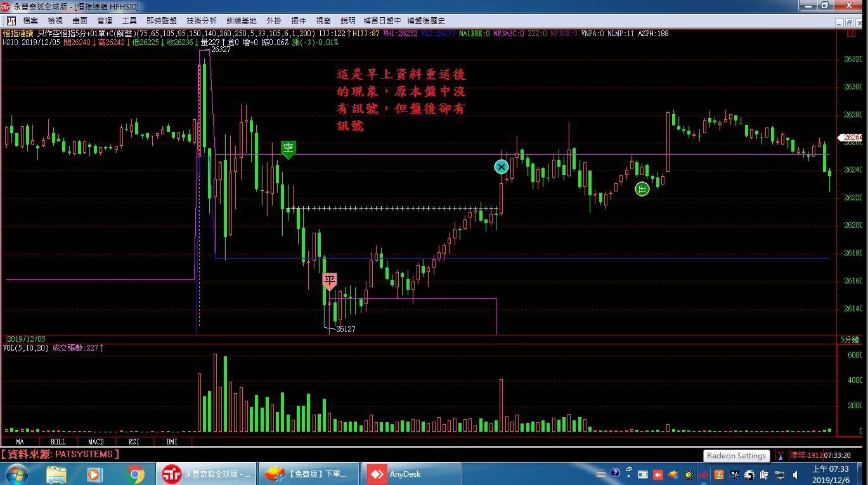Open the 即時監盤 menu
The width and height of the screenshot is (868, 485).
pyautogui.click(x=162, y=21)
